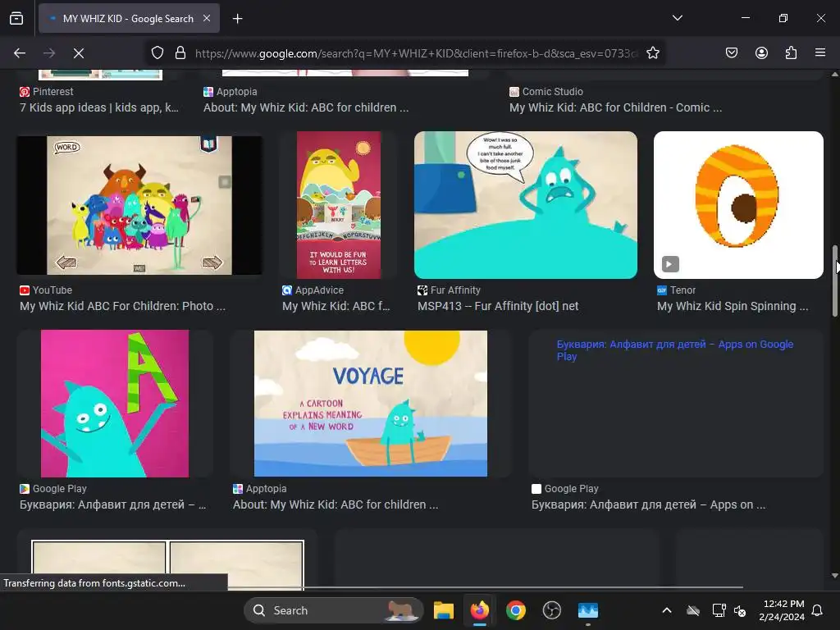This screenshot has height=630, width=840.
Task: Open the notifications bell icon
Action: [x=818, y=610]
